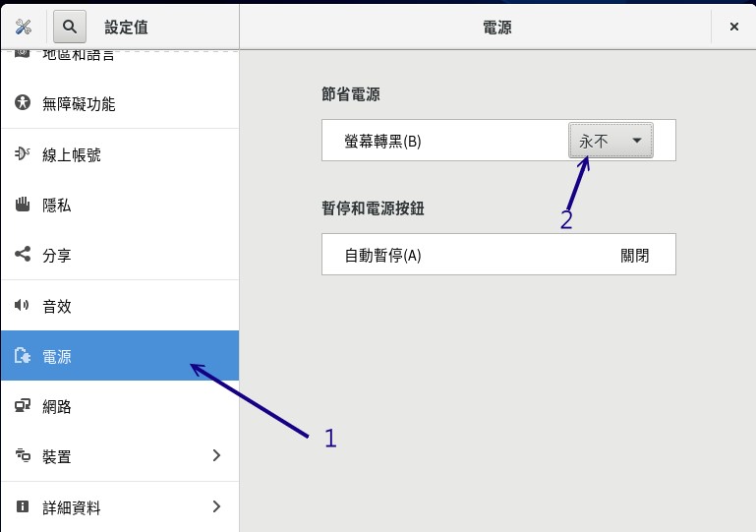The image size is (756, 532).
Task: Open the 線上帳號 settings panel
Action: point(120,154)
